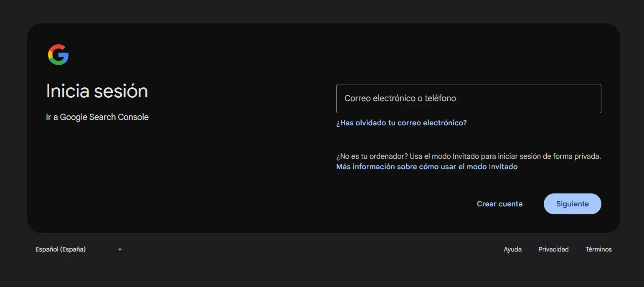Viewport: 644px width, 287px height.
Task: Open the Privacidad footer link
Action: (x=553, y=249)
